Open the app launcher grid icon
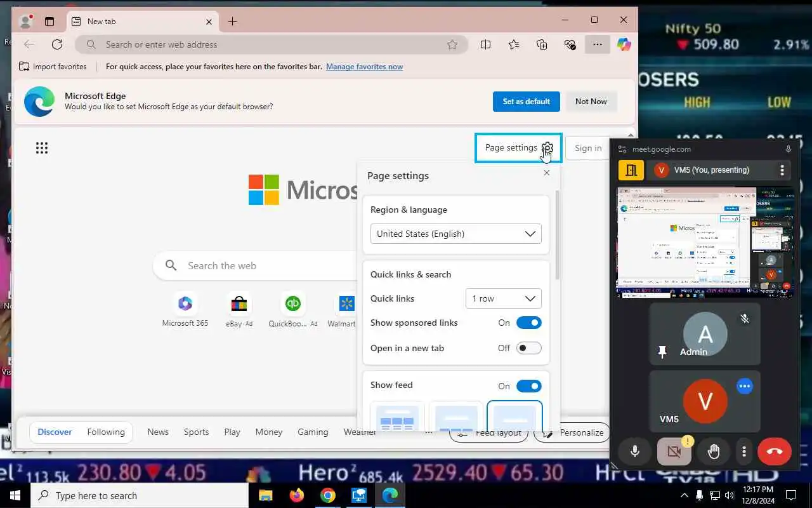This screenshot has height=508, width=812. click(42, 148)
